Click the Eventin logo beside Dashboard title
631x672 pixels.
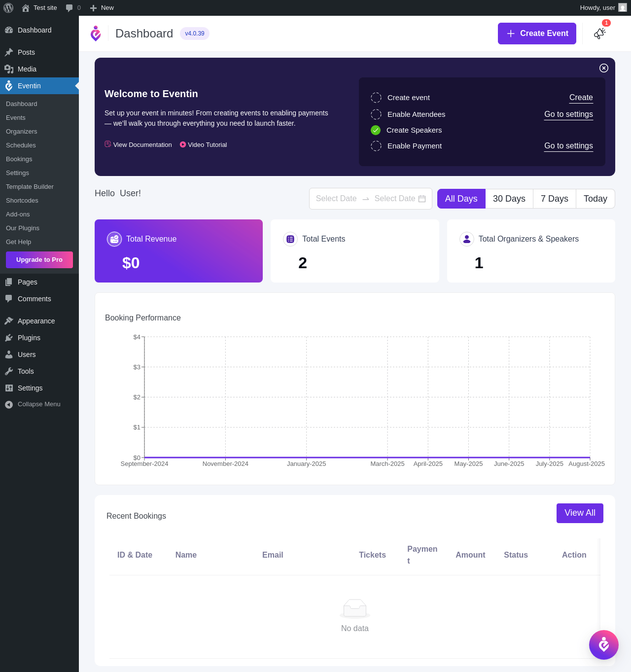tap(96, 34)
